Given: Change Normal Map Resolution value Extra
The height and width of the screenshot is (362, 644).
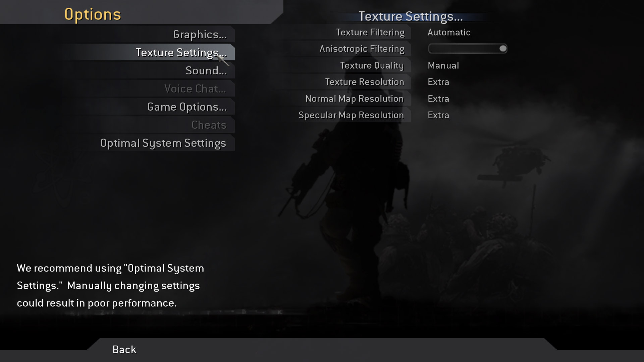Looking at the screenshot, I should (438, 99).
